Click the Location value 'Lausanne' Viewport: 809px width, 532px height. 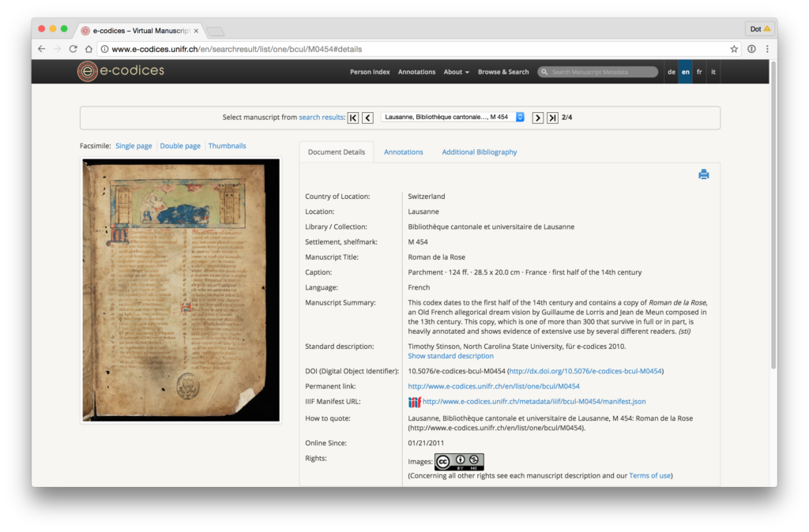423,212
